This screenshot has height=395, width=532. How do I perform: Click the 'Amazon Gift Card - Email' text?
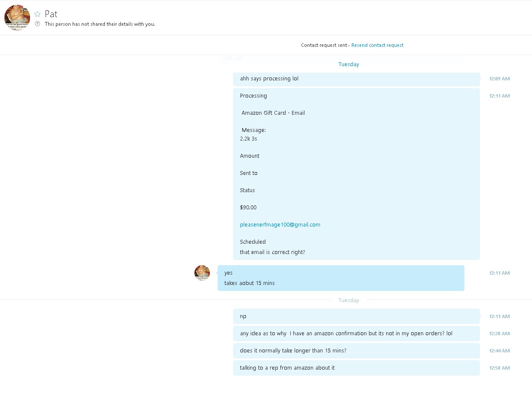[273, 113]
